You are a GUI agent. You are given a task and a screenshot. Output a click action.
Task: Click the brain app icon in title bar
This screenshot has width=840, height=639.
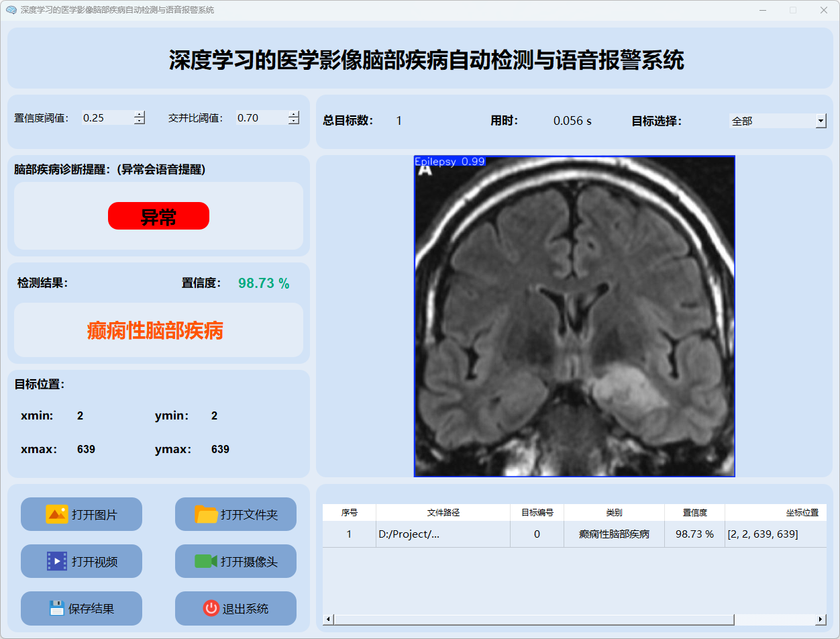tap(11, 10)
